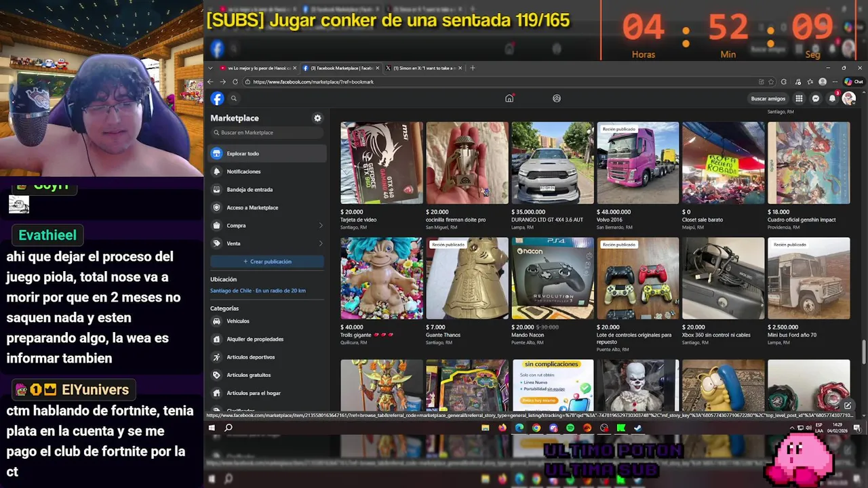The image size is (868, 488).
Task: Click the Crear publicación button
Action: point(267,262)
